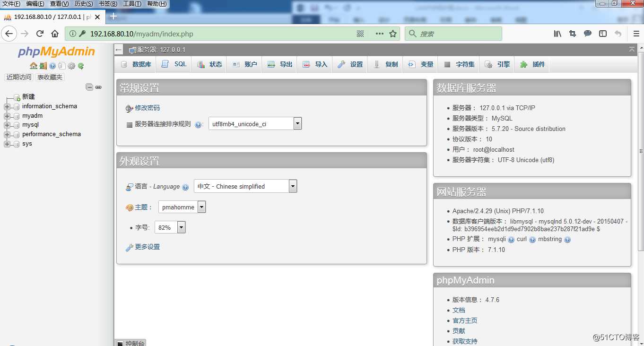
Task: Click the page settings collapse icon at top right
Action: [632, 50]
